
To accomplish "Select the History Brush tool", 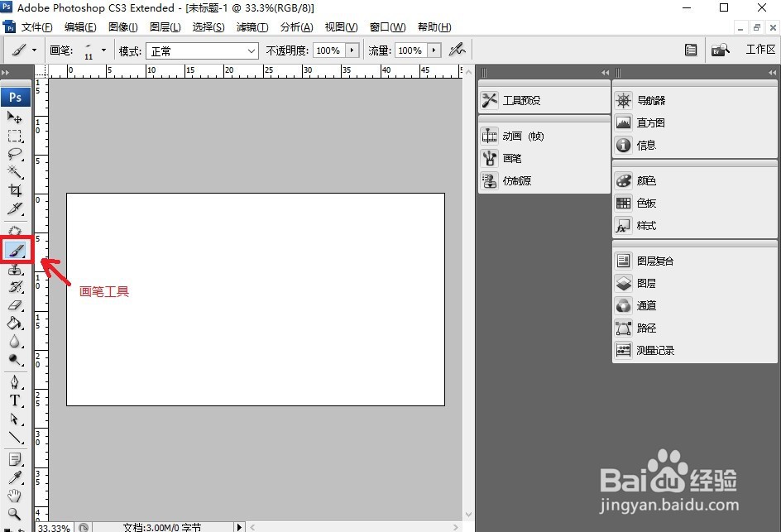I will coord(14,287).
